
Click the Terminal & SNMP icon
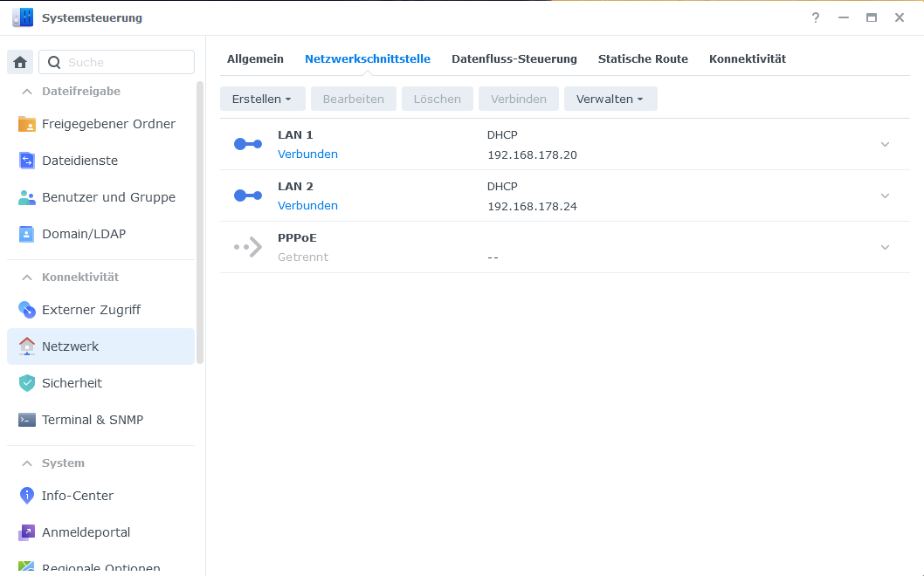click(26, 419)
